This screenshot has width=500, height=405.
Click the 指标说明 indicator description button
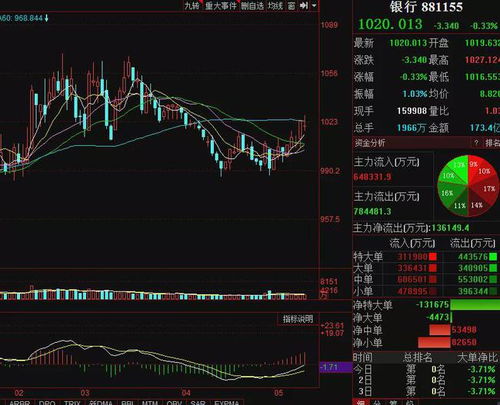click(298, 319)
